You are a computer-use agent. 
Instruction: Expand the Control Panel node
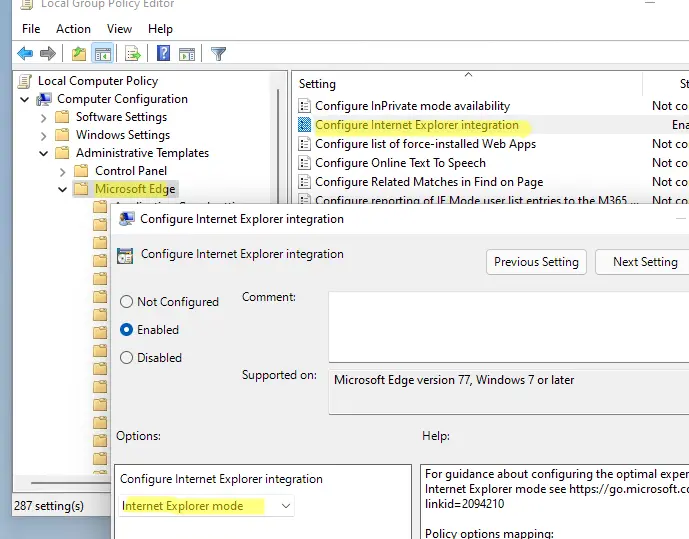62,172
